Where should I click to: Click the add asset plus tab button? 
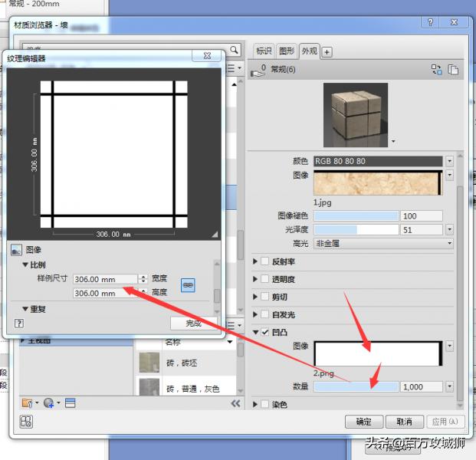coord(327,52)
